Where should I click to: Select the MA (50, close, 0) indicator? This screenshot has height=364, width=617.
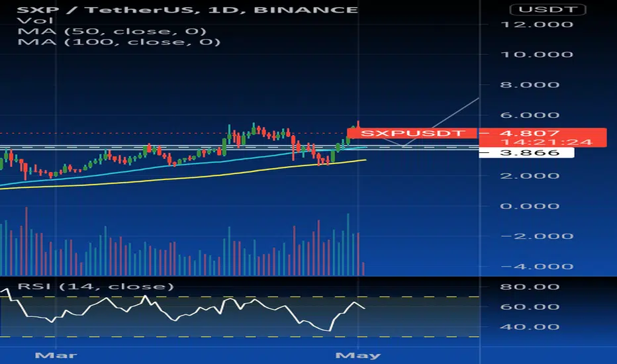(x=112, y=31)
